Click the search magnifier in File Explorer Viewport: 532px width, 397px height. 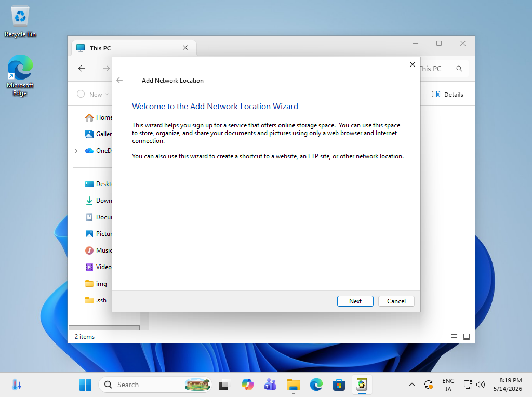pos(459,69)
